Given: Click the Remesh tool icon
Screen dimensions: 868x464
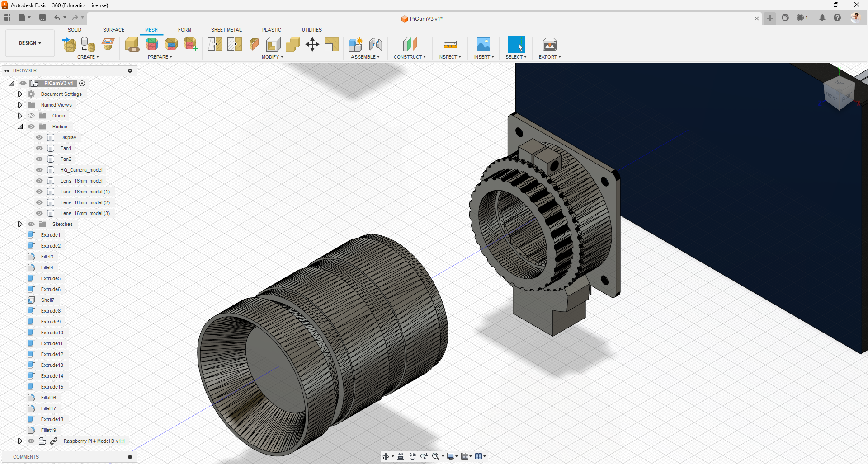Looking at the screenshot, I should pos(215,44).
